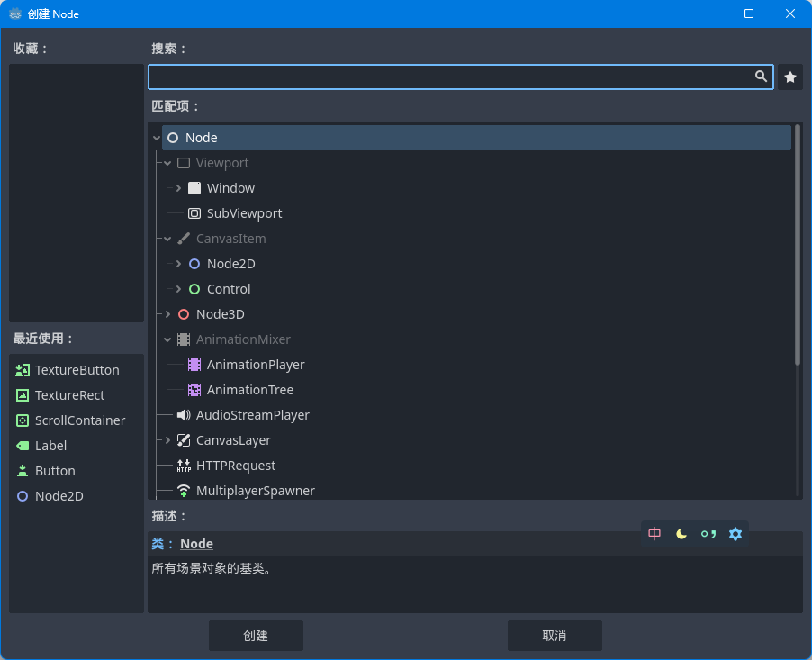This screenshot has height=660, width=812.
Task: Select Label text in recent list
Action: coord(50,446)
